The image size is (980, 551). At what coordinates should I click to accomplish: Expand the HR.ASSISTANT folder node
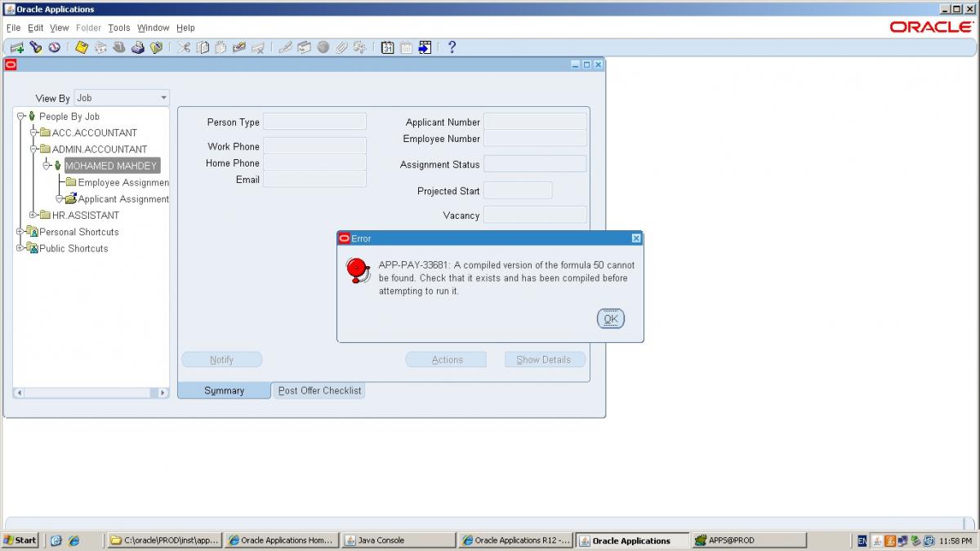tap(33, 216)
